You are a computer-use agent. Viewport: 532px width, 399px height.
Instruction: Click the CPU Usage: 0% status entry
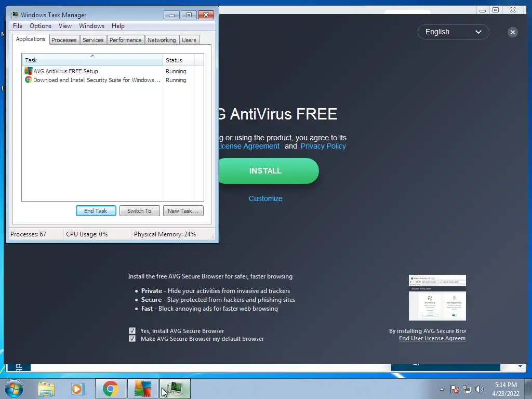click(x=87, y=234)
